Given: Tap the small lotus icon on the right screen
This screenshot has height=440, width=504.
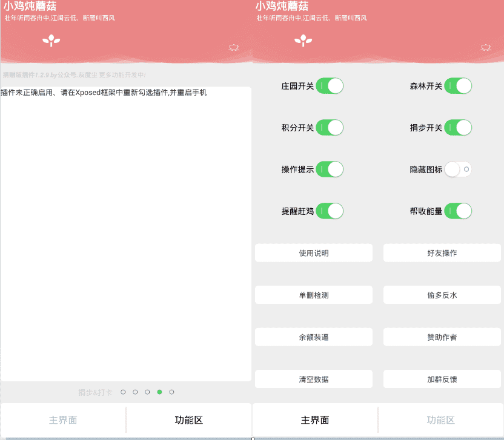Looking at the screenshot, I should coord(485,47).
